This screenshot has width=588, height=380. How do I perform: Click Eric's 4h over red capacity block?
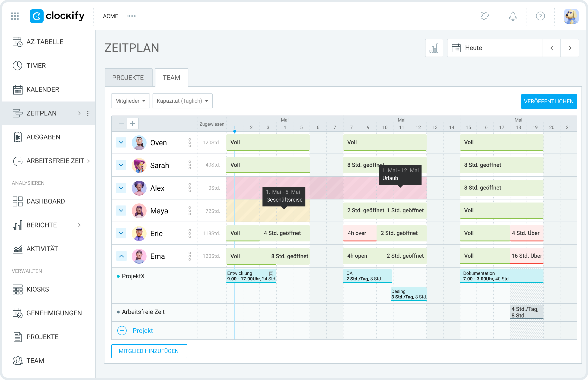(359, 233)
